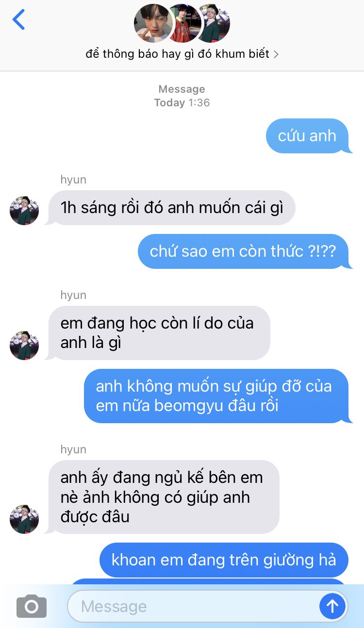Image resolution: width=364 pixels, height=628 pixels.
Task: Expand group details chevron after group name
Action: [x=276, y=54]
